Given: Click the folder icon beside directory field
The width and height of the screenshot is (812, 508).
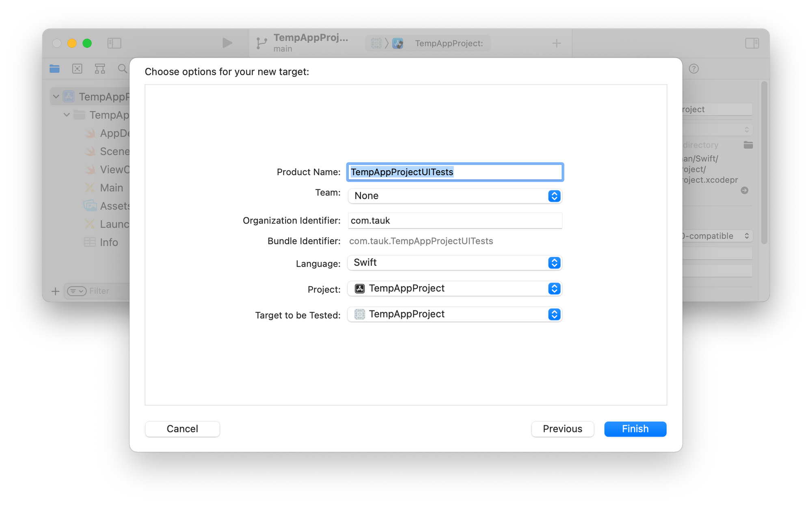Looking at the screenshot, I should pos(748,145).
